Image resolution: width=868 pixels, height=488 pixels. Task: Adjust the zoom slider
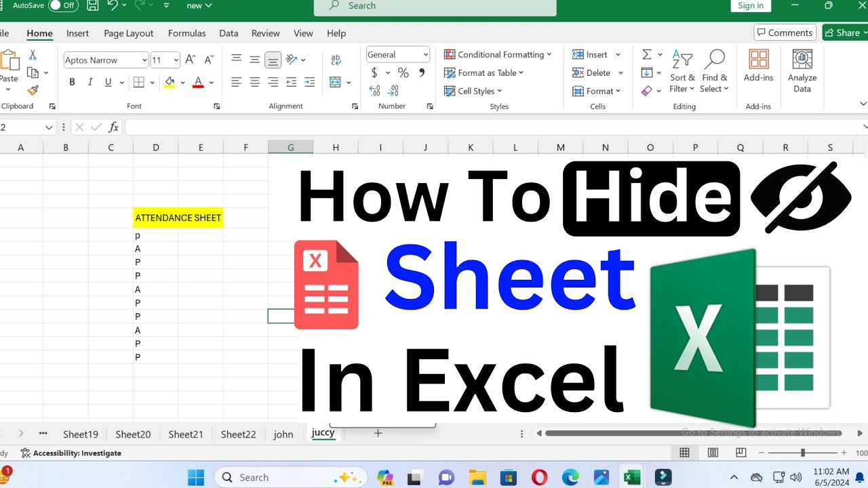coord(803,453)
